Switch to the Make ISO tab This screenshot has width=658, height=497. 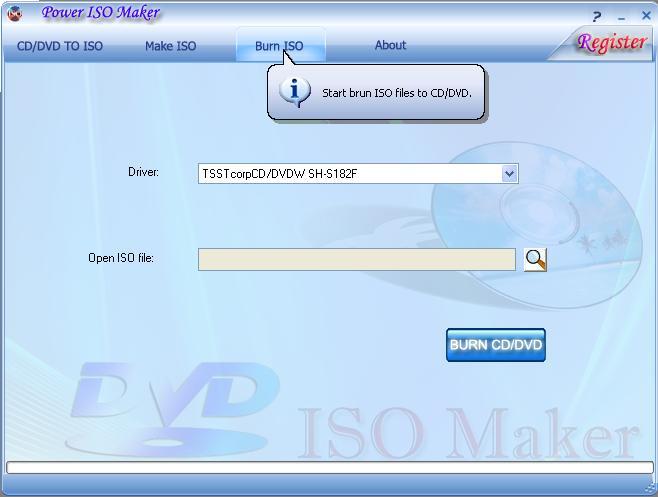point(170,46)
